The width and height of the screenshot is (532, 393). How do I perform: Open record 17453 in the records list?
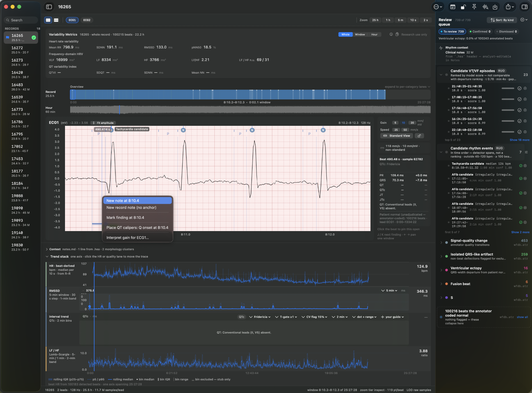[21, 161]
